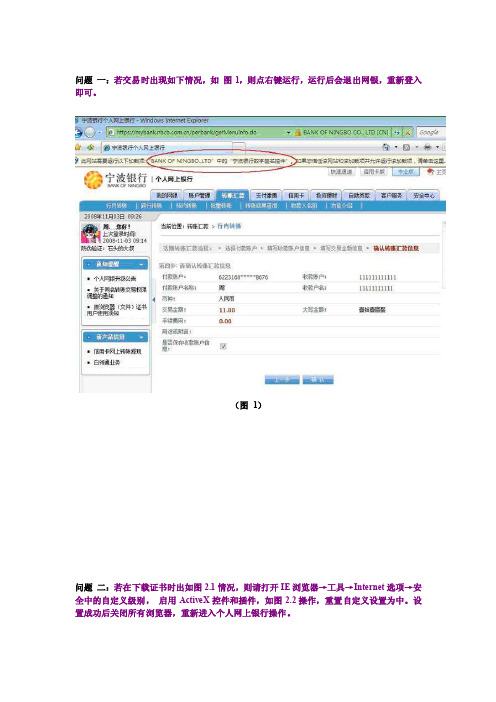Screen dimensions: 496x702
Task: Select the 宁波银行个人网上银行 browser tab
Action: 166,147
